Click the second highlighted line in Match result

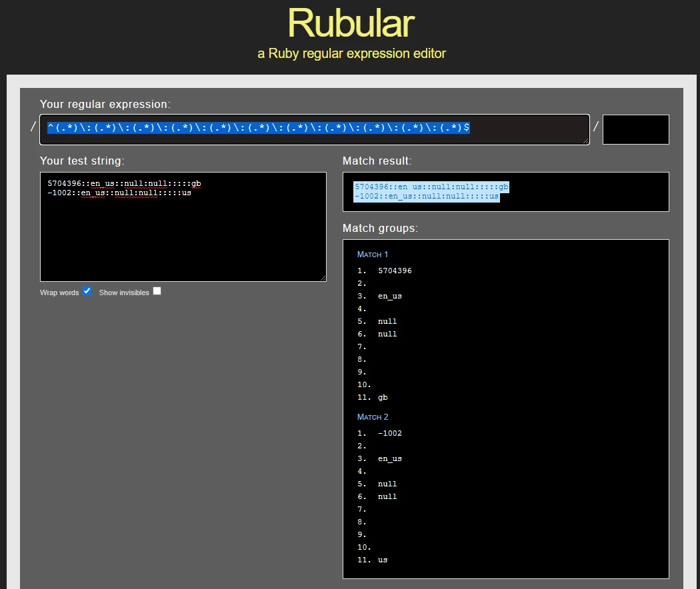(x=427, y=197)
